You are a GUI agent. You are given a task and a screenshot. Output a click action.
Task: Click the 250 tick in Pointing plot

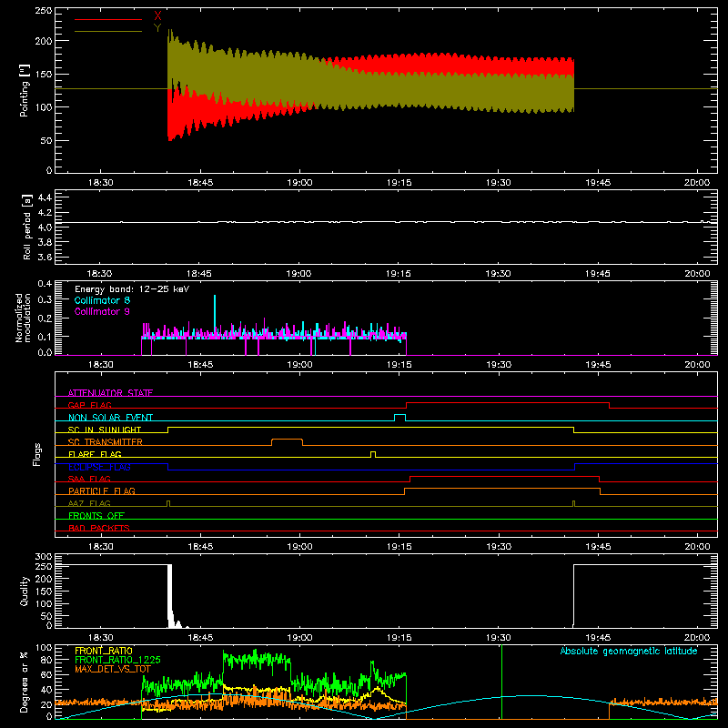tap(44, 11)
